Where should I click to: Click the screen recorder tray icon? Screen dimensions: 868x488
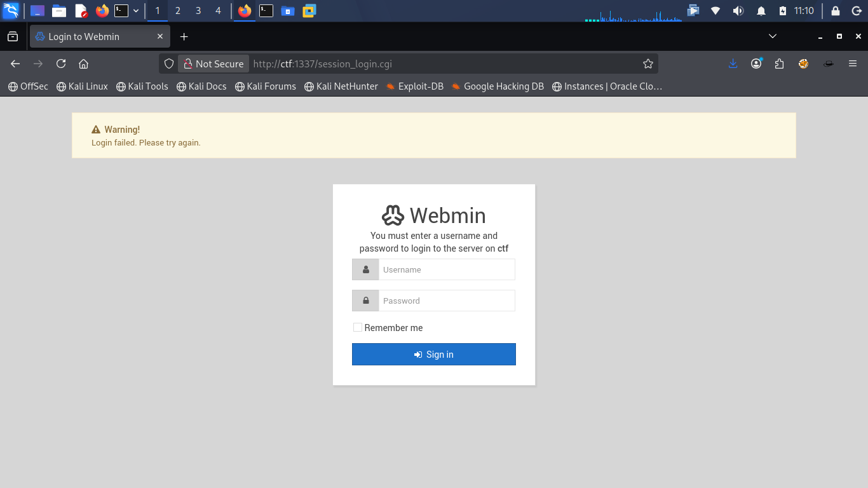click(693, 11)
